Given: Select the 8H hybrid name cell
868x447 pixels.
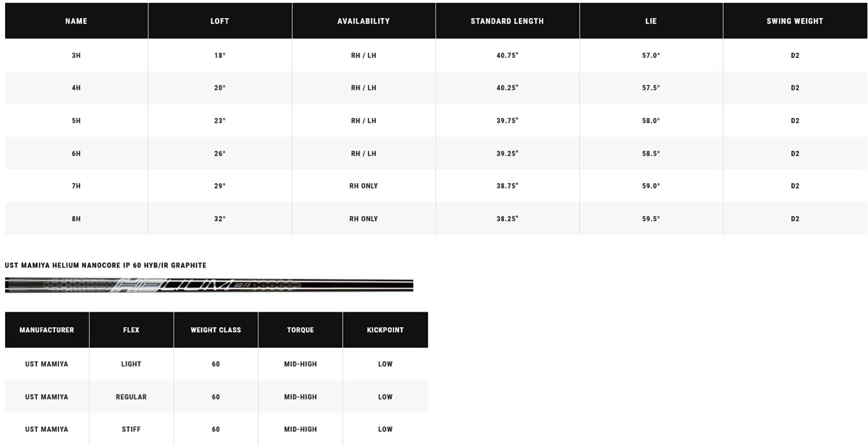Looking at the screenshot, I should pyautogui.click(x=76, y=218).
